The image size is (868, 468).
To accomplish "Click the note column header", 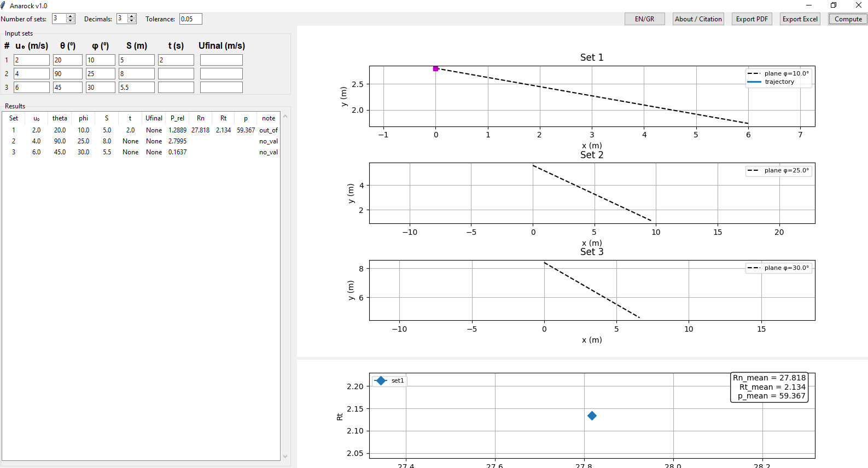I will pos(269,118).
